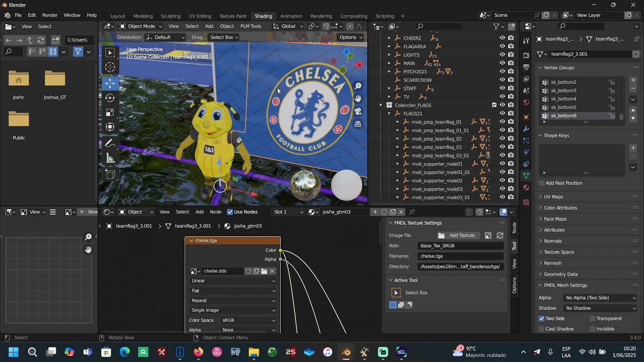
Task: Add a new vertex group with plus
Action: click(633, 80)
